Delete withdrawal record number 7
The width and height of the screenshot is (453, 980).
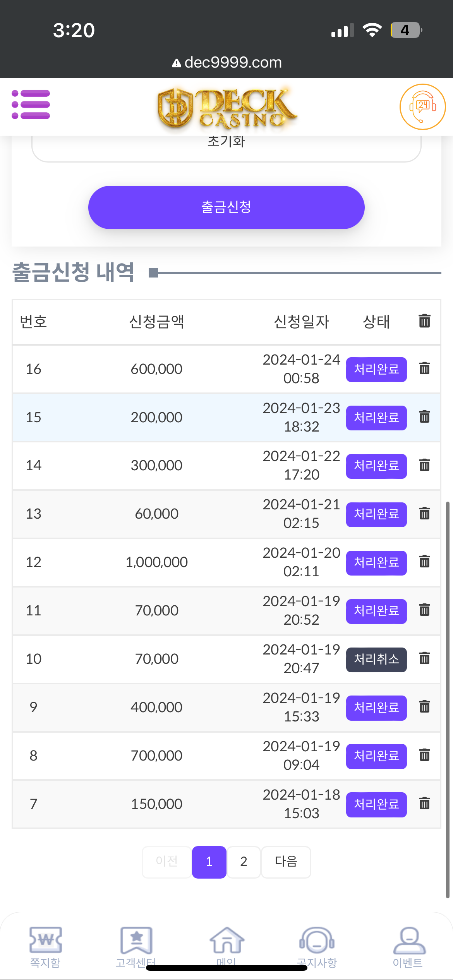[x=424, y=804]
